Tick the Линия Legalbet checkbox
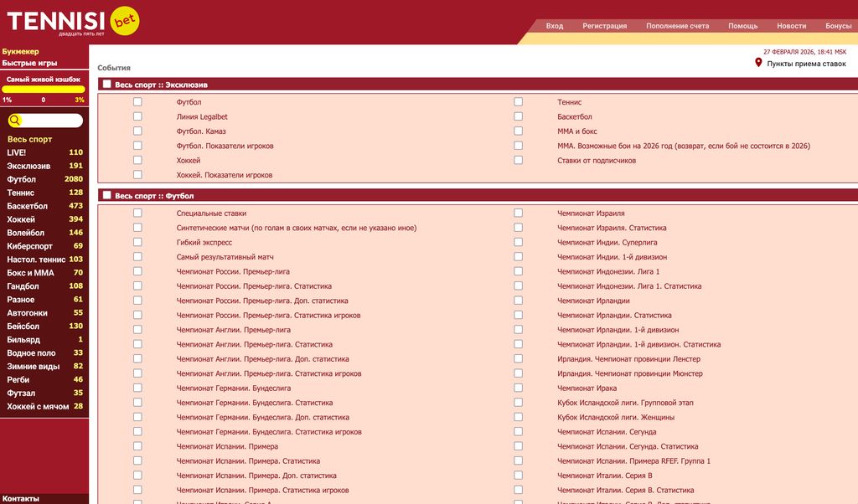Screen dimensions: 858x504 (x=137, y=116)
